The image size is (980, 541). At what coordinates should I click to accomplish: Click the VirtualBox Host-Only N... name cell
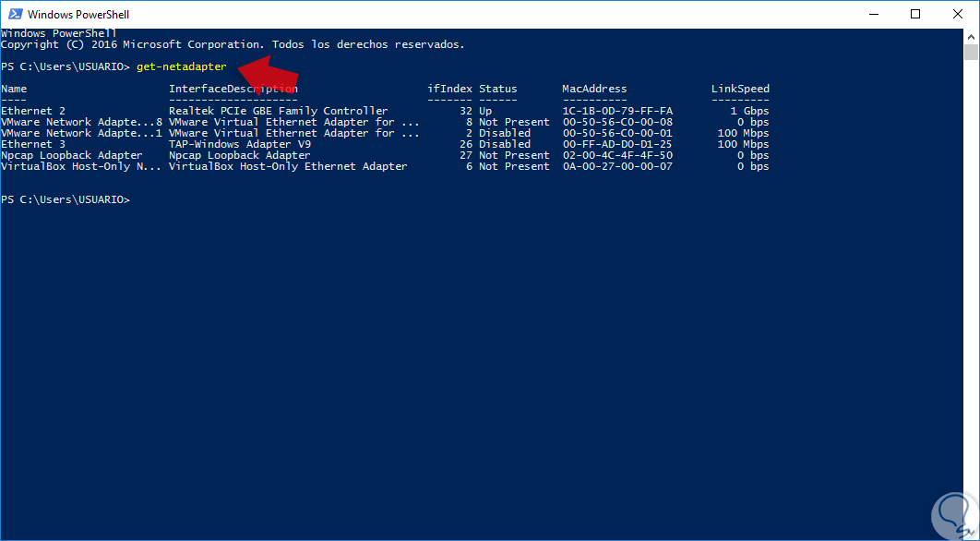pos(81,166)
